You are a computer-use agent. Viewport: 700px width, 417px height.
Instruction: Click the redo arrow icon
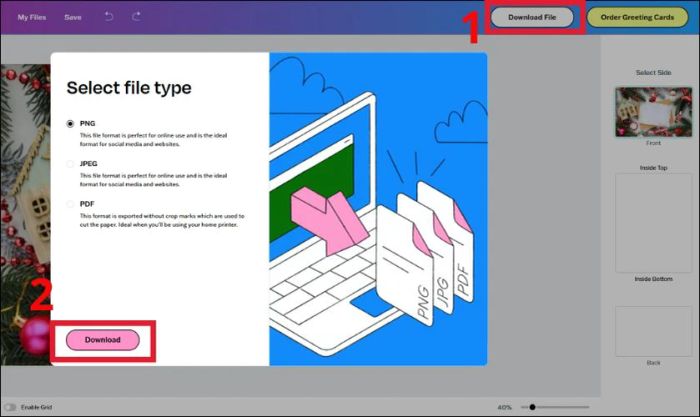136,17
